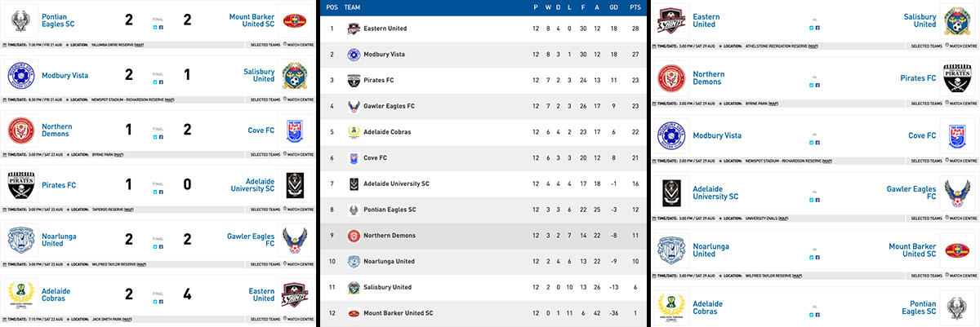Click Gawler Eagles crest in 2-2 Noarlunga result
The image size is (980, 327).
292,241
